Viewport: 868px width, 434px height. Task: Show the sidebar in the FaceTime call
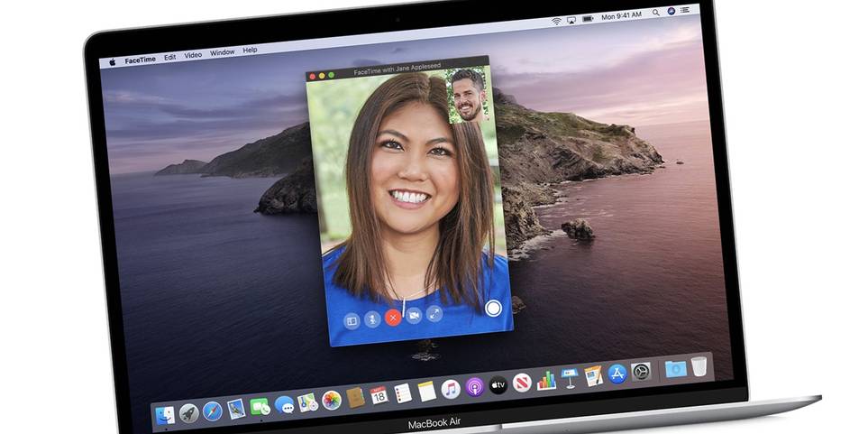click(351, 320)
